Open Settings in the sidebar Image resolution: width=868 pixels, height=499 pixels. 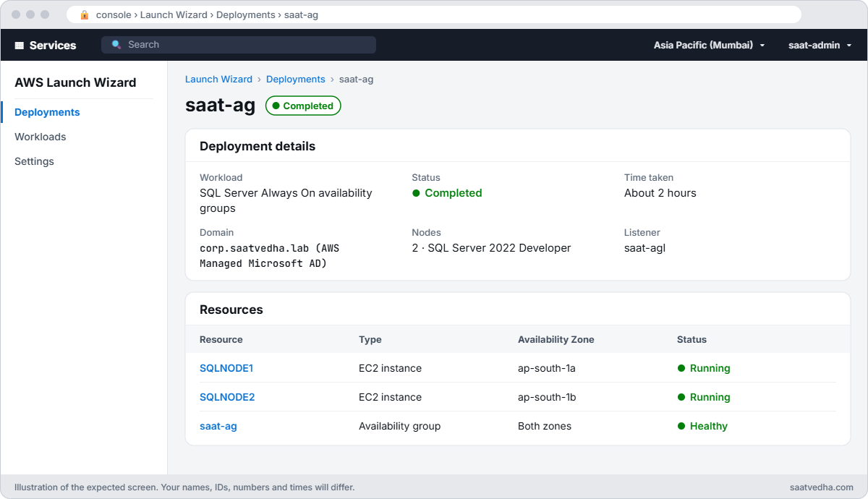34,161
